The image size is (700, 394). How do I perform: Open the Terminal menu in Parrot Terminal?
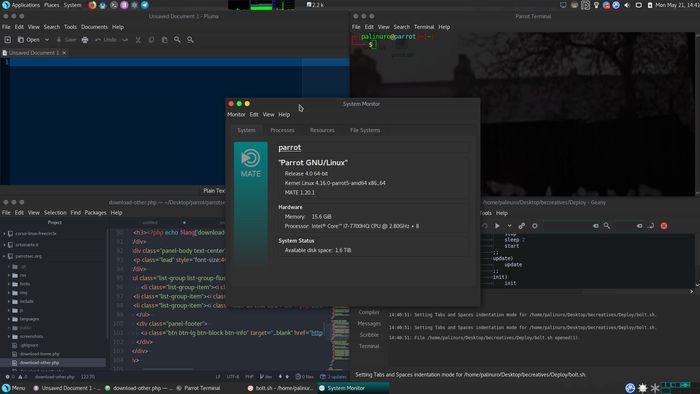point(424,27)
